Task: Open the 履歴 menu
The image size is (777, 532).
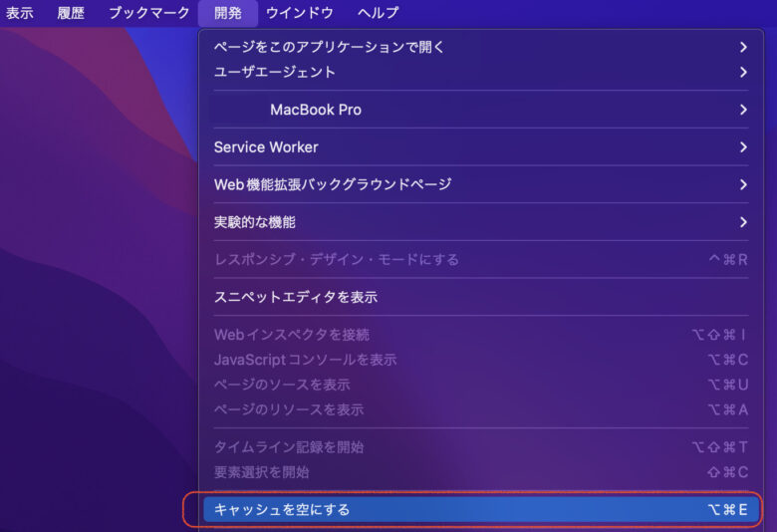Action: [x=71, y=12]
